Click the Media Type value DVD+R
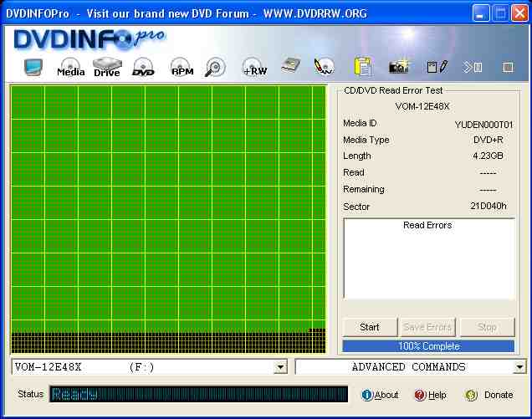 (489, 140)
